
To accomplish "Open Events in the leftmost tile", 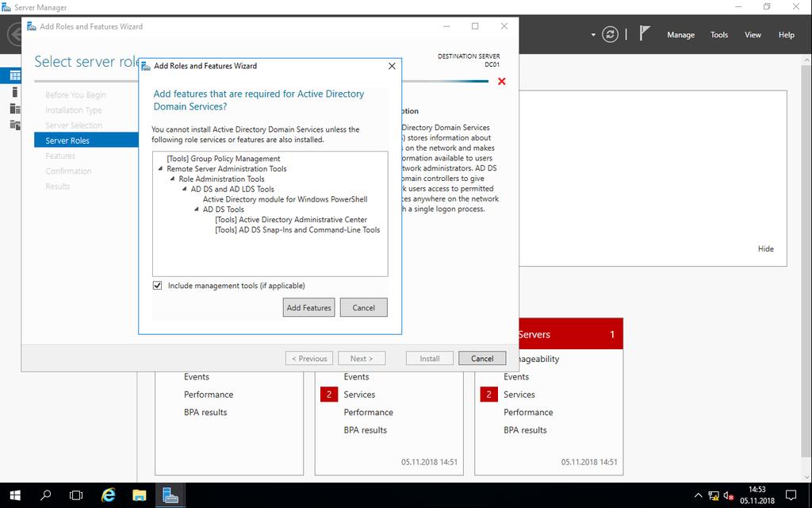I will tap(197, 377).
